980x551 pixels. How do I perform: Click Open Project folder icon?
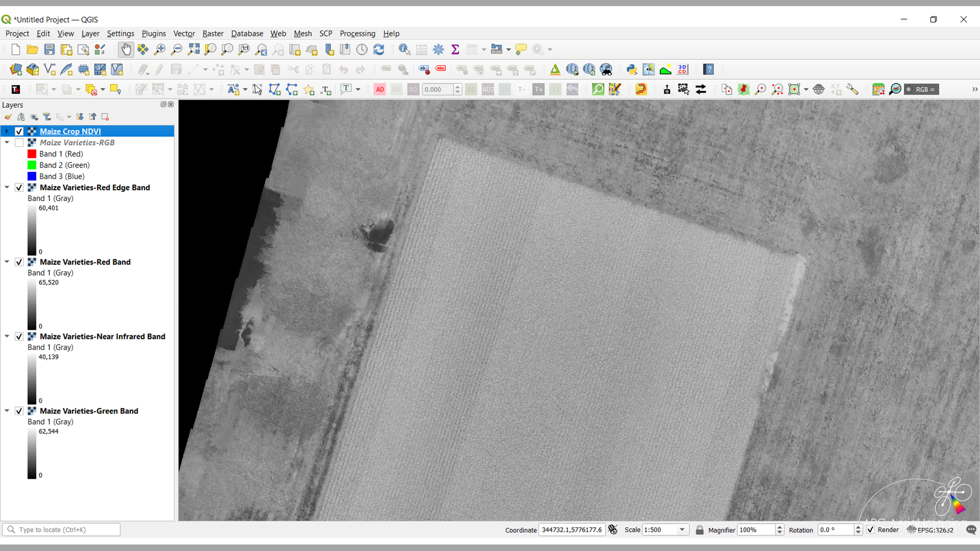[x=32, y=49]
